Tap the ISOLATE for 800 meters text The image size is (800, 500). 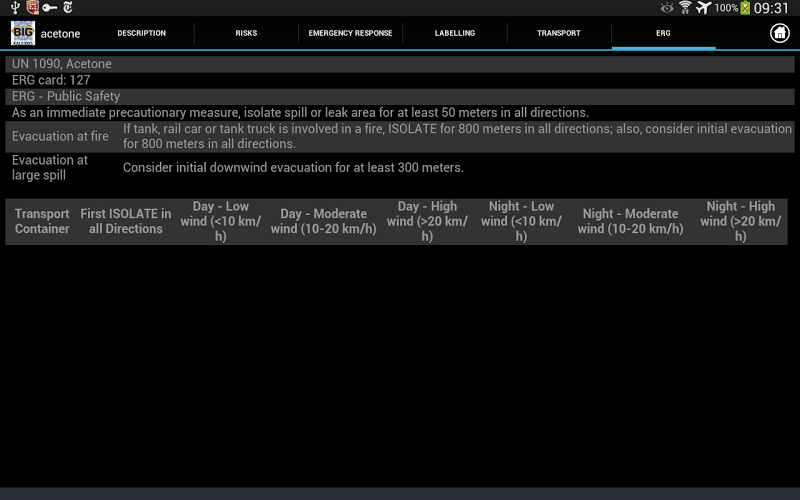(x=457, y=136)
